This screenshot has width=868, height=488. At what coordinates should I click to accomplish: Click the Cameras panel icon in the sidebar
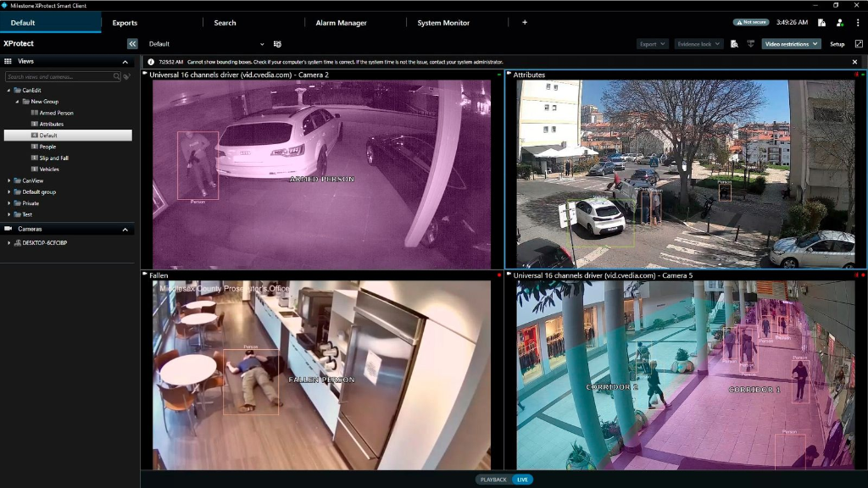[8, 229]
